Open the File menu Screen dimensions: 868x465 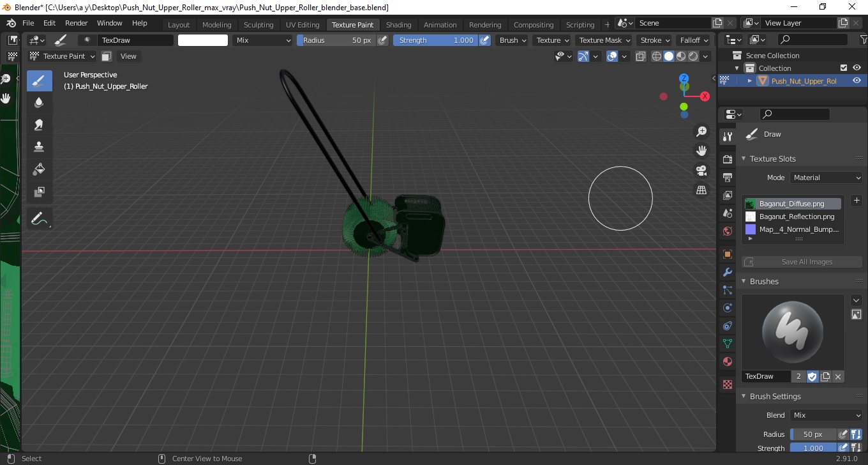(28, 23)
